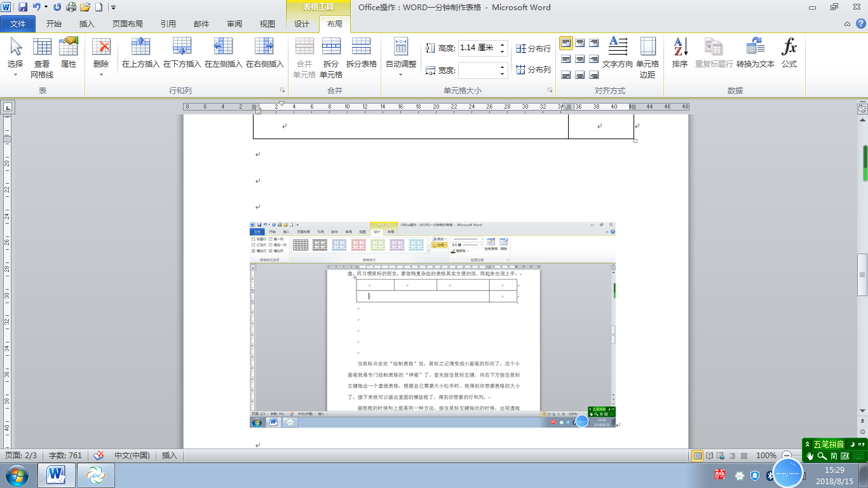Open table 属性 Properties
Image resolution: width=868 pixels, height=488 pixels.
pyautogui.click(x=69, y=52)
